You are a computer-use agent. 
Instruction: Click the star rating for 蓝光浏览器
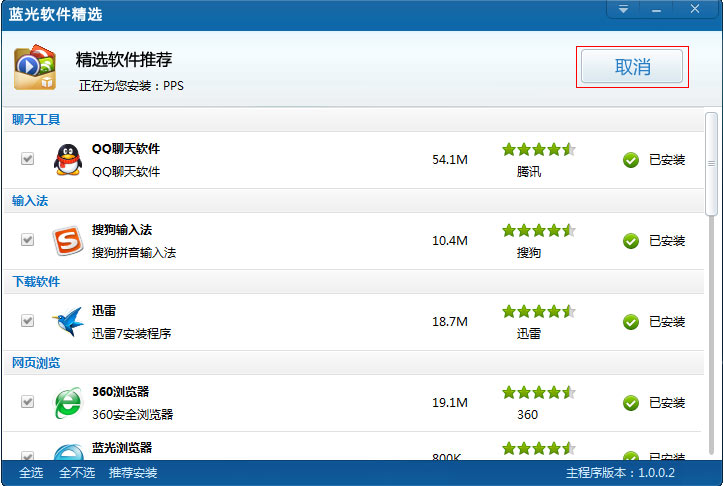[539, 448]
